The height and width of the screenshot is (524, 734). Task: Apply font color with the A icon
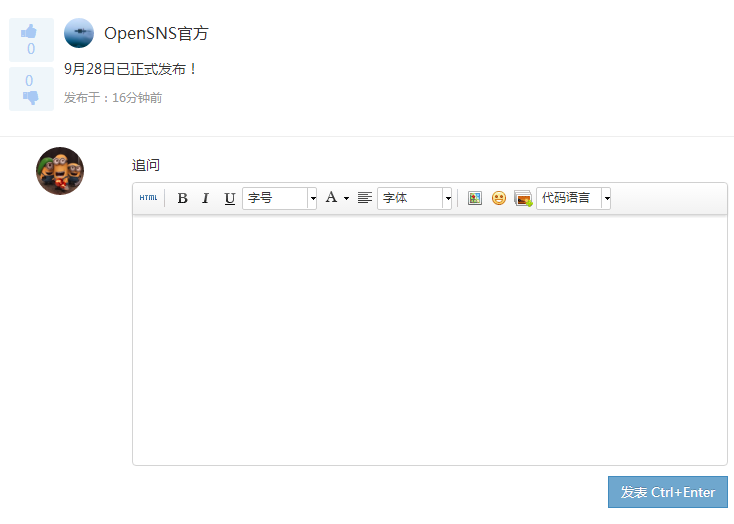331,198
